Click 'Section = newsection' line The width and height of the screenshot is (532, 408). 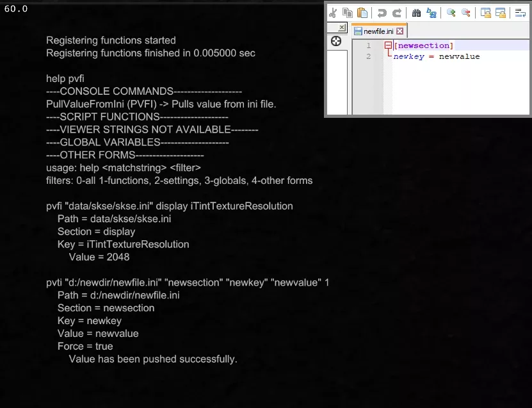(106, 308)
